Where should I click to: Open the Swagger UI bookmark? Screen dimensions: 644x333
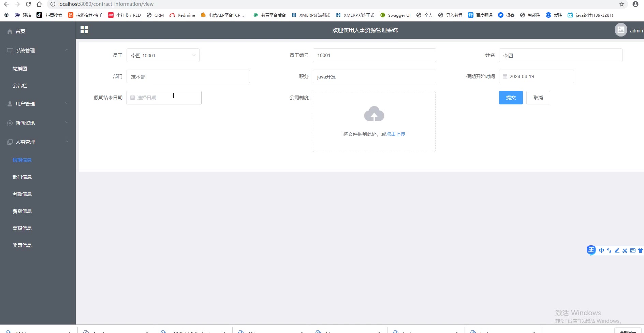395,15
